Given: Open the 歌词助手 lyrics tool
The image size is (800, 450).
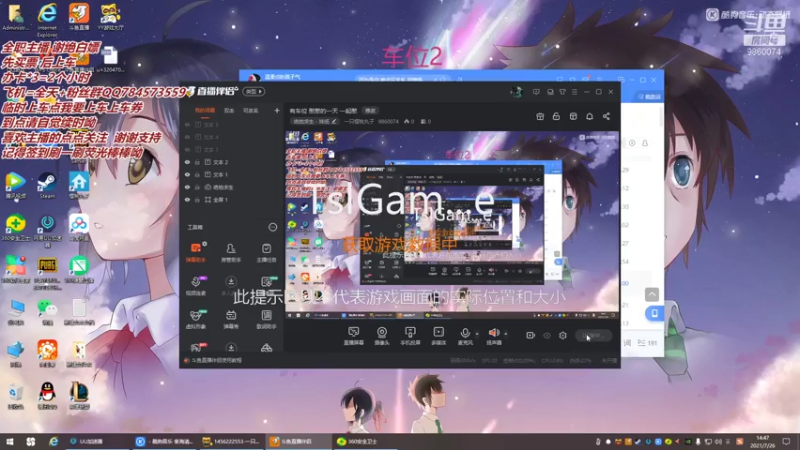Looking at the screenshot, I should pos(266,319).
